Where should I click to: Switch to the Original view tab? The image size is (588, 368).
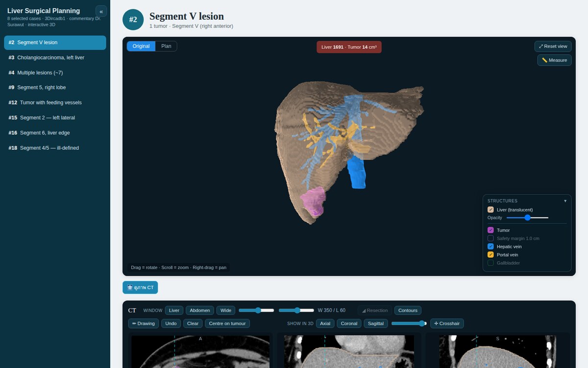click(x=141, y=46)
